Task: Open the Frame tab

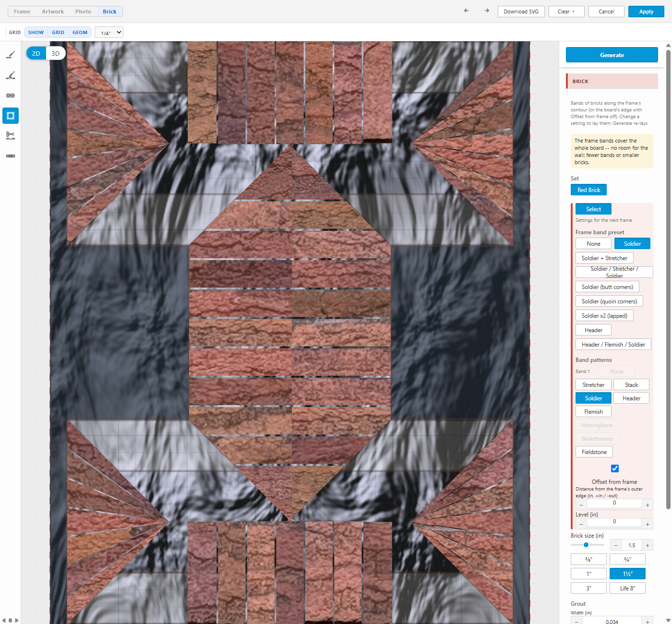Action: click(22, 12)
